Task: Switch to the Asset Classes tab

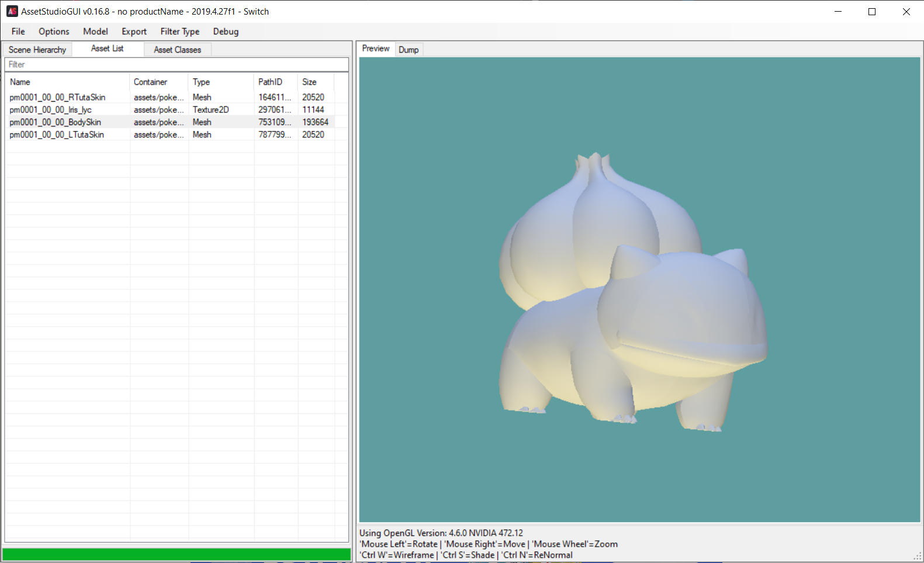Action: click(x=178, y=50)
